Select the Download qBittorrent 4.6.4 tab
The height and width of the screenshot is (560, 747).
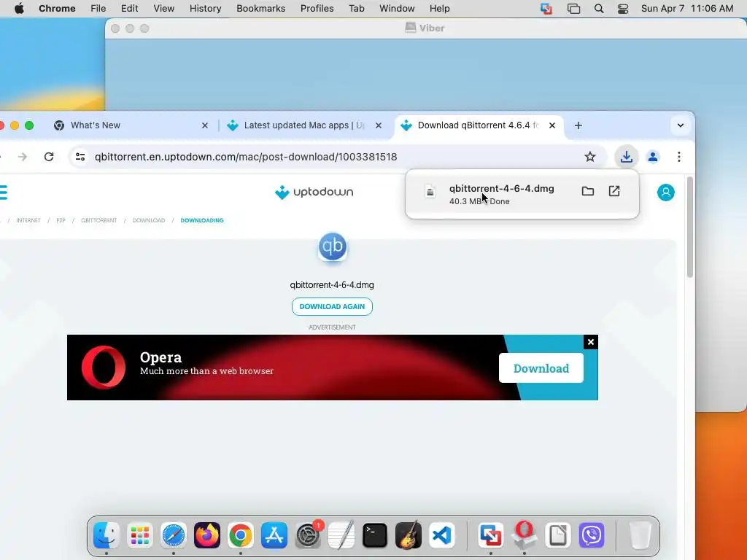pos(479,125)
